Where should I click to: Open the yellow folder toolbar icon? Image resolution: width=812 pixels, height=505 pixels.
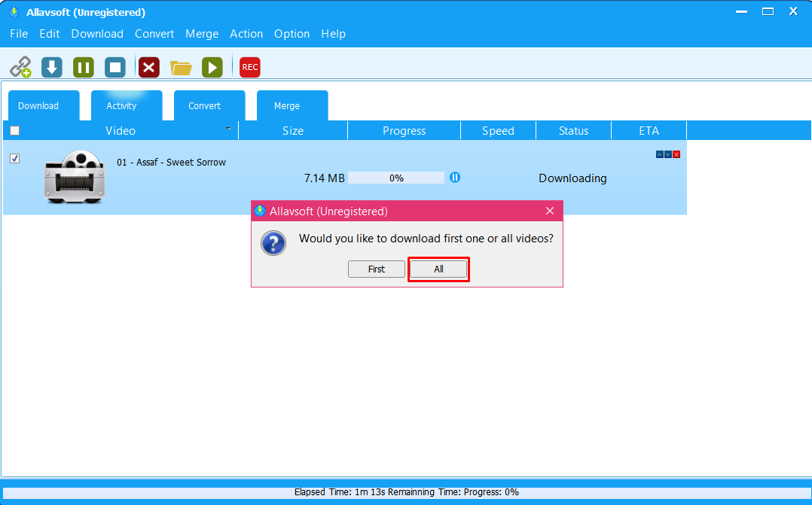[x=181, y=68]
